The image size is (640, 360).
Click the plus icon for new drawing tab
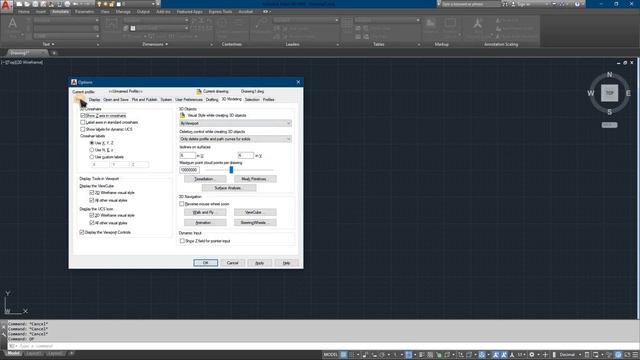pyautogui.click(x=53, y=53)
